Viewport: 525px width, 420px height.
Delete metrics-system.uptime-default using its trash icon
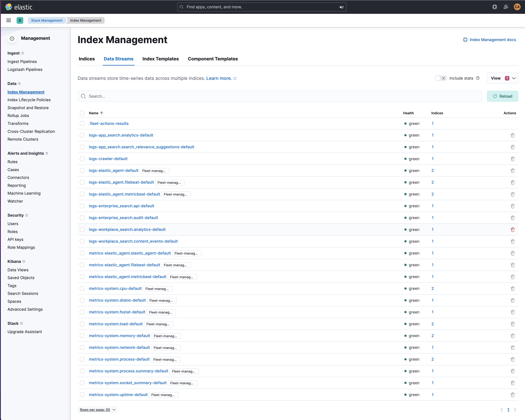513,394
